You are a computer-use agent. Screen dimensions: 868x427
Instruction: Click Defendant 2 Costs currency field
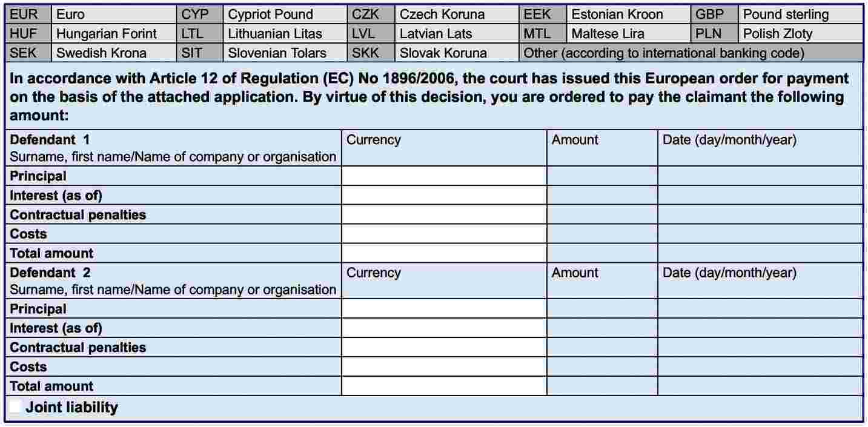point(444,367)
